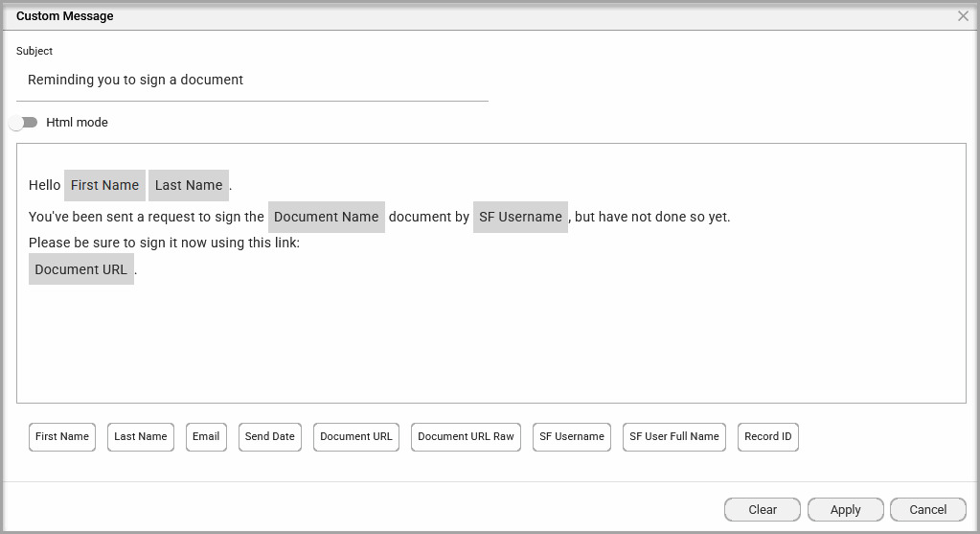Screen dimensions: 980x534
Task: Cancel the custom message dialog
Action: [x=928, y=510]
